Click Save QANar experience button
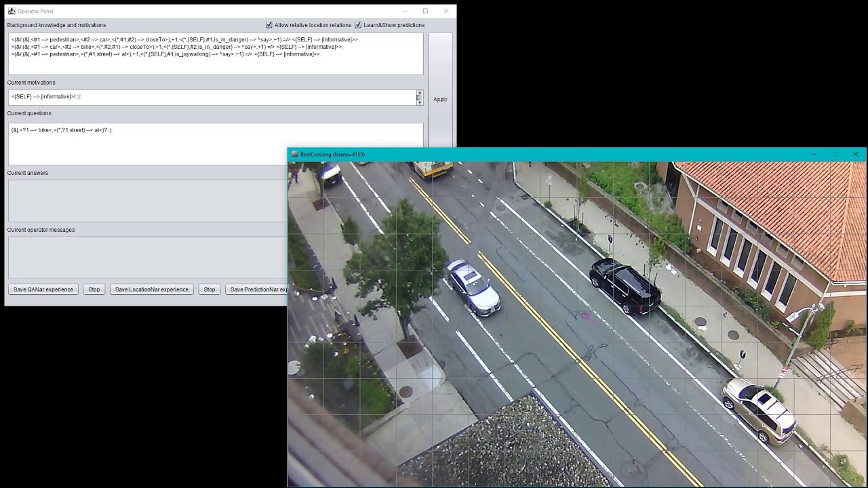The width and height of the screenshot is (868, 488). tap(43, 289)
